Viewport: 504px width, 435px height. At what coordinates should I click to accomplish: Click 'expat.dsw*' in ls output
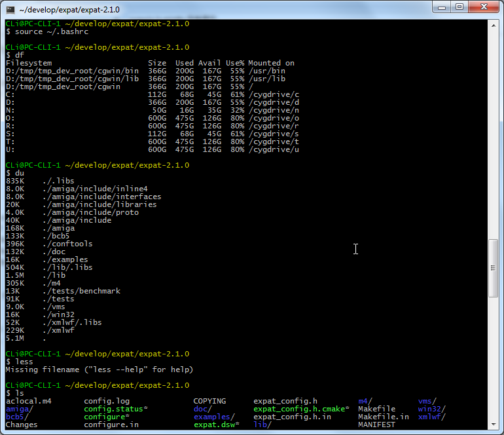[x=217, y=425]
